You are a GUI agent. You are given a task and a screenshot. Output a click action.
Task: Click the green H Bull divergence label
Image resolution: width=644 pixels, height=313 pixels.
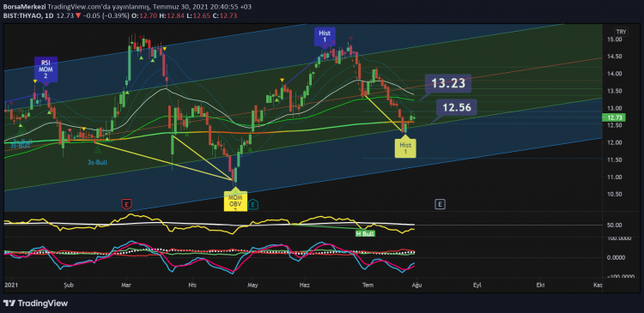pos(366,233)
